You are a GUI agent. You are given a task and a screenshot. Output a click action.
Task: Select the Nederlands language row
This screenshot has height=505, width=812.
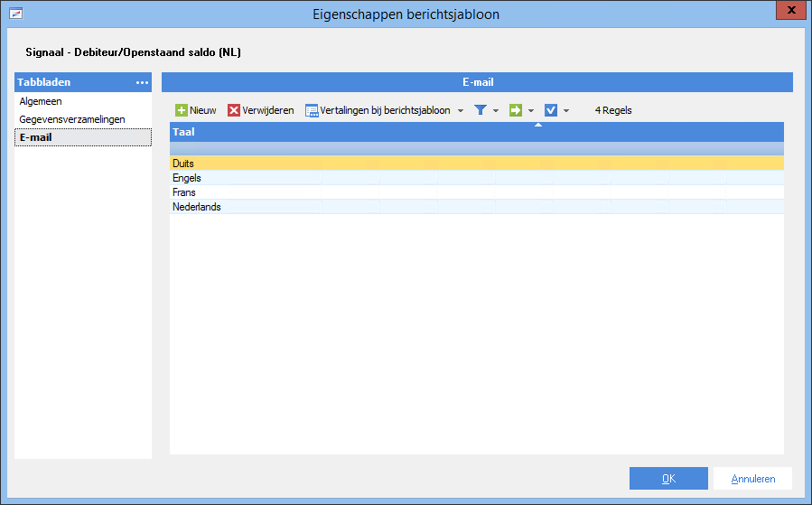[x=476, y=207]
